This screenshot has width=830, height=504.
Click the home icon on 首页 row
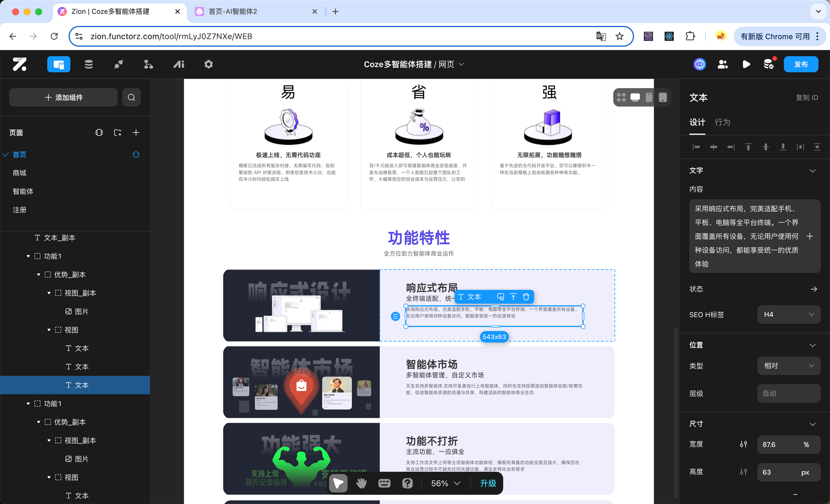click(136, 155)
